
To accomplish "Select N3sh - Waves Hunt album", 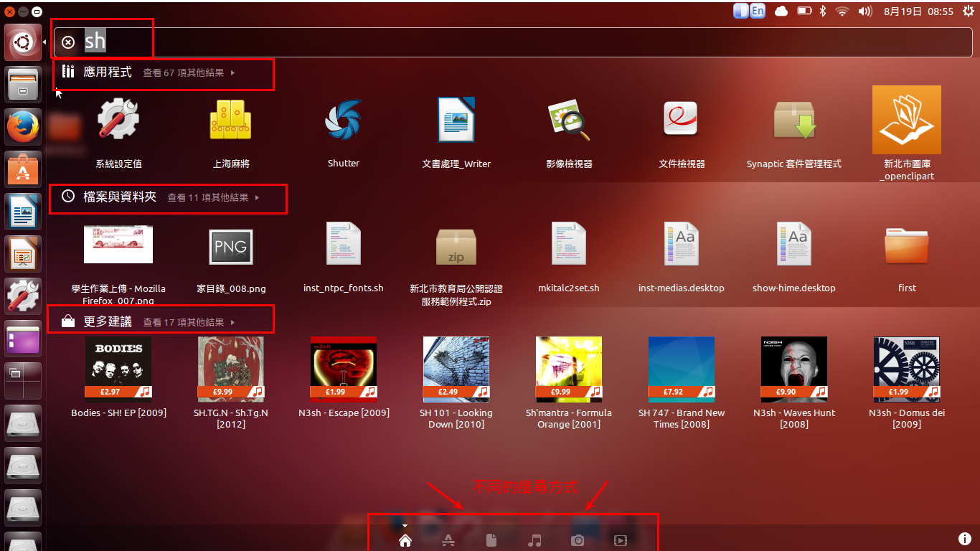I will pyautogui.click(x=794, y=383).
